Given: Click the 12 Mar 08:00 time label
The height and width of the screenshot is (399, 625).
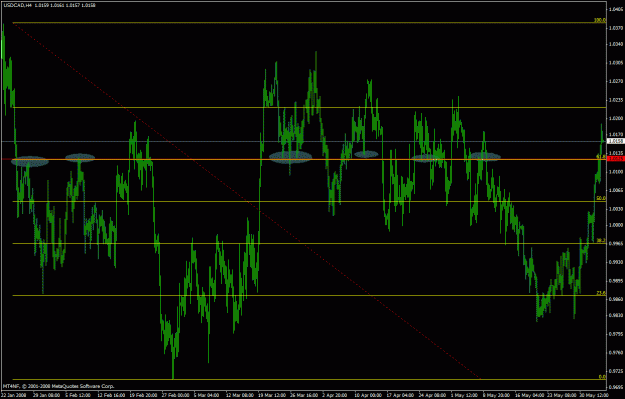Looking at the screenshot, I should pos(240,395).
